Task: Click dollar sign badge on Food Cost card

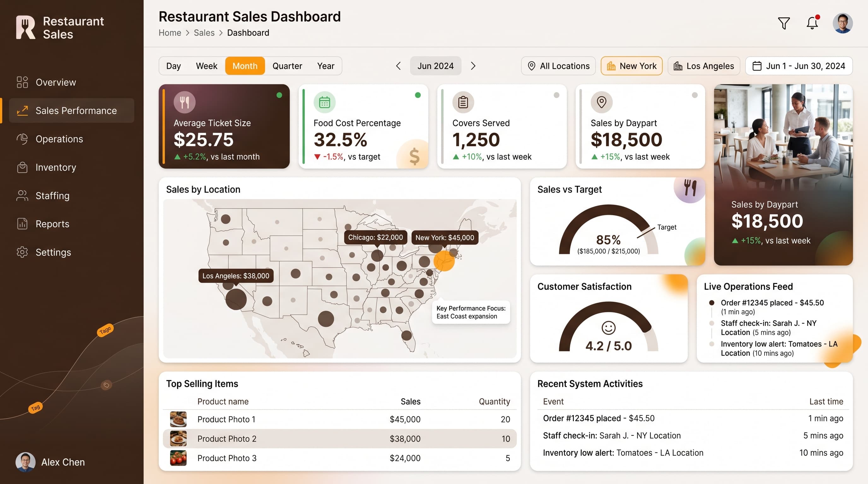Action: click(413, 155)
